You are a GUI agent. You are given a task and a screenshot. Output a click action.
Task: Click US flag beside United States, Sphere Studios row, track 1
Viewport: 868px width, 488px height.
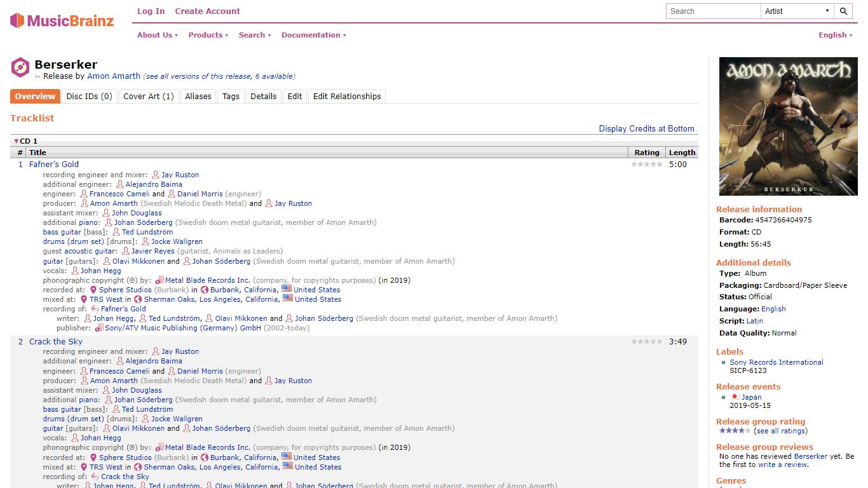pyautogui.click(x=287, y=289)
